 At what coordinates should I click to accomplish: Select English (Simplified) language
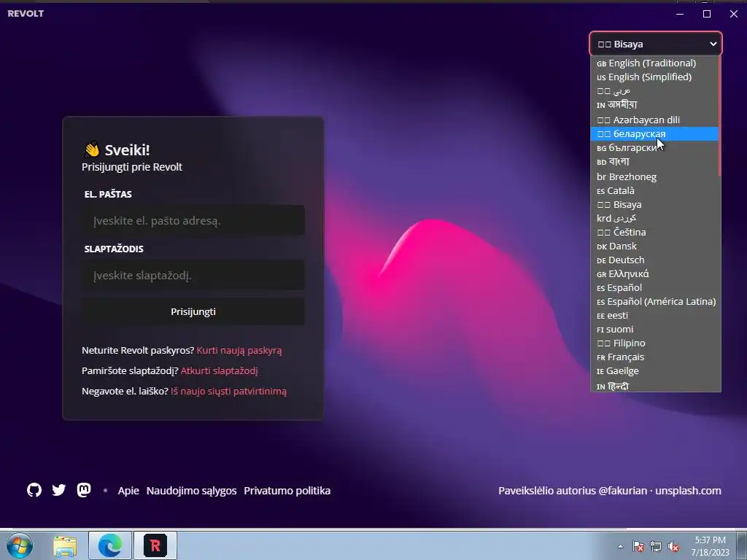654,77
